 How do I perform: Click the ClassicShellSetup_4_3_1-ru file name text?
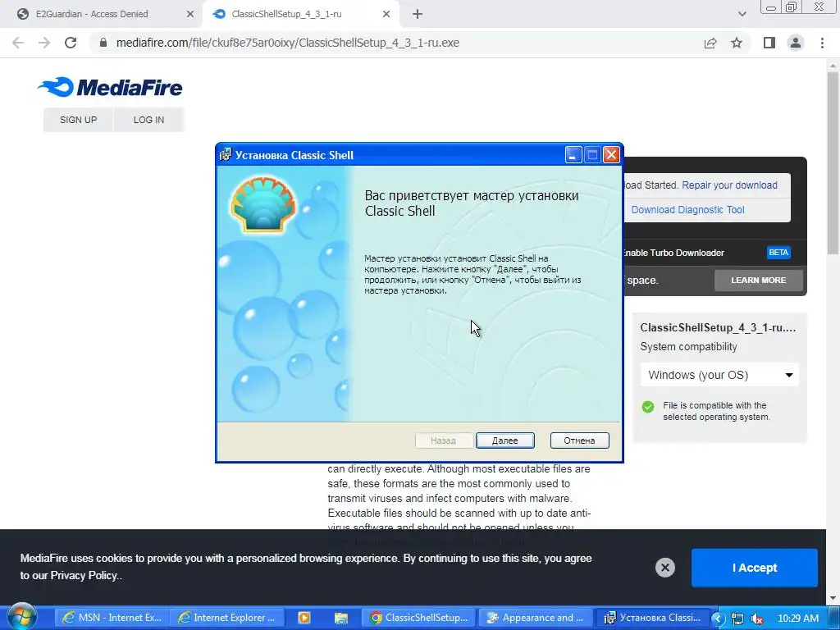tap(718, 327)
